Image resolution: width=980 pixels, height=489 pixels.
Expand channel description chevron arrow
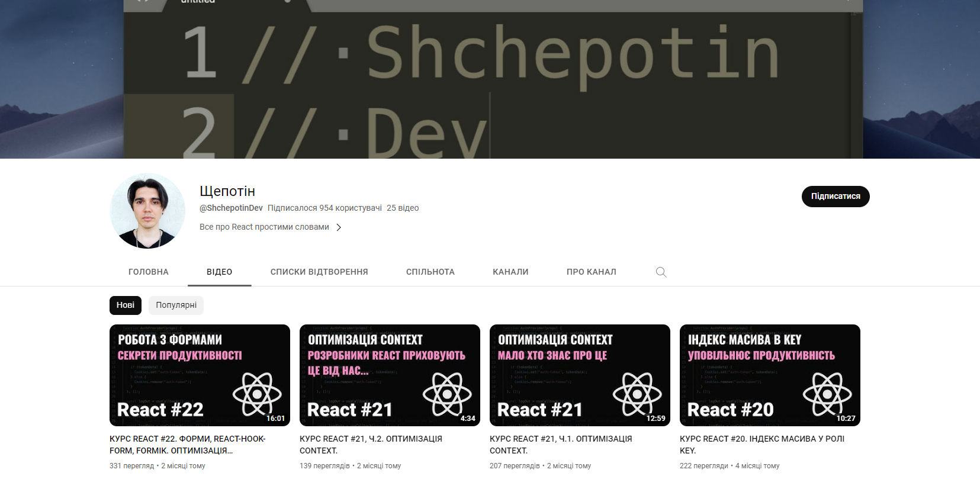pos(339,227)
